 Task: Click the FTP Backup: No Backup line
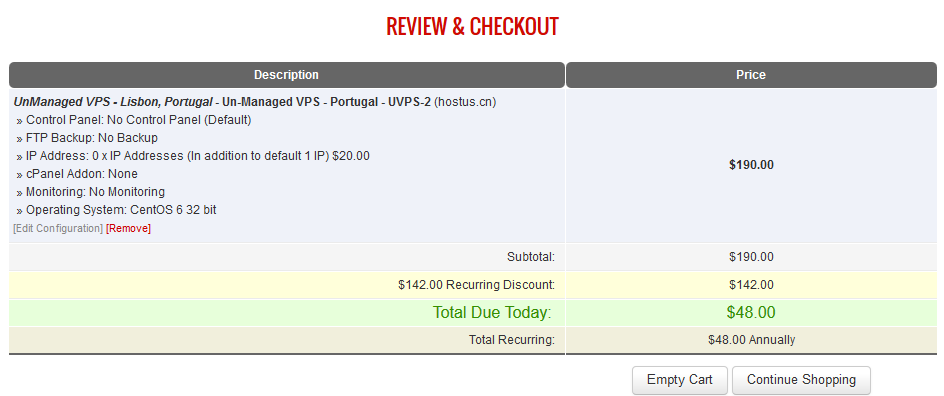(87, 138)
